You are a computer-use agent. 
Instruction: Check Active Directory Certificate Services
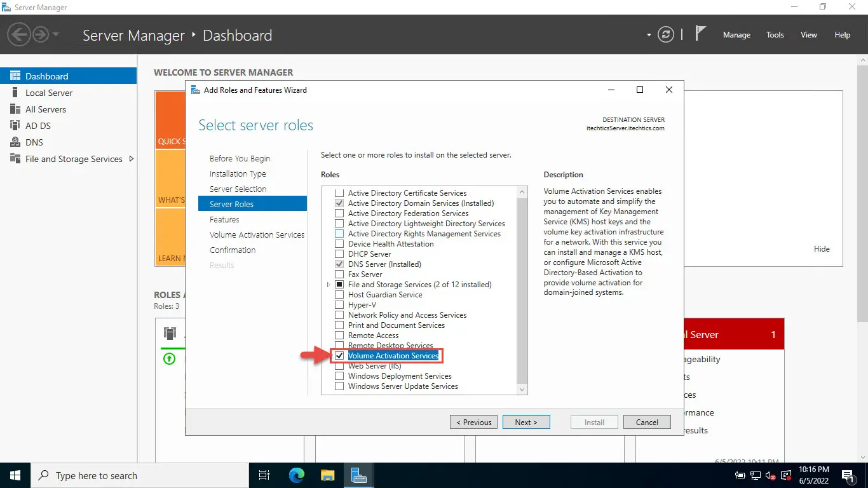click(339, 193)
